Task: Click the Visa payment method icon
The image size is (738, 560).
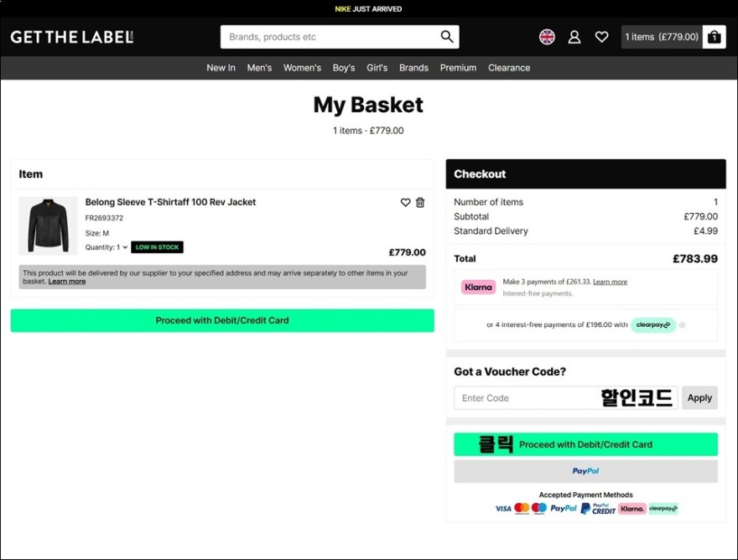Action: (x=503, y=509)
